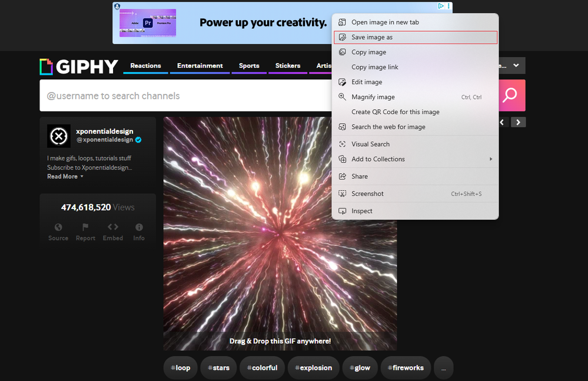This screenshot has width=588, height=381.
Task: Click the Save image as icon
Action: [343, 37]
